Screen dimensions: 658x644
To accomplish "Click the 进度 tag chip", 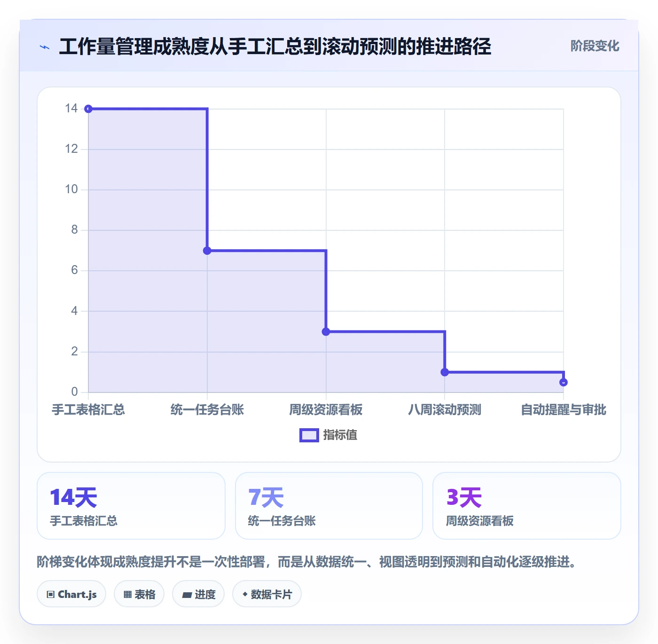I will [198, 594].
